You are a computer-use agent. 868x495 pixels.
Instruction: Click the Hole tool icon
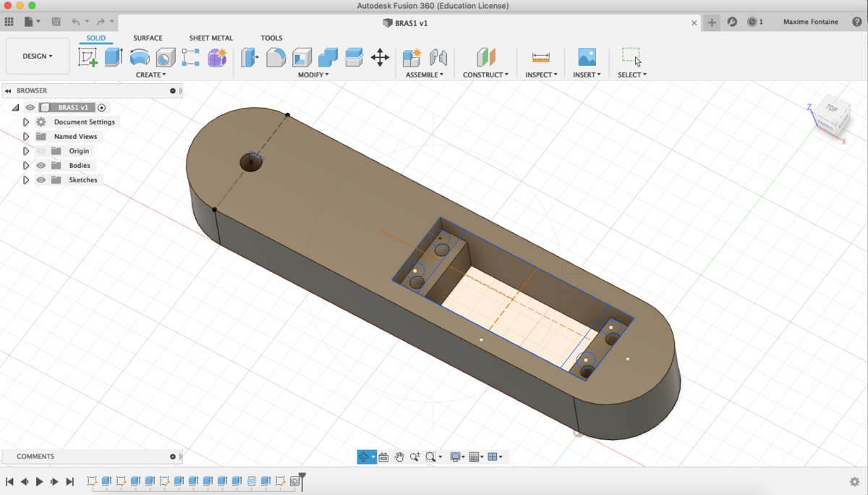coord(166,57)
